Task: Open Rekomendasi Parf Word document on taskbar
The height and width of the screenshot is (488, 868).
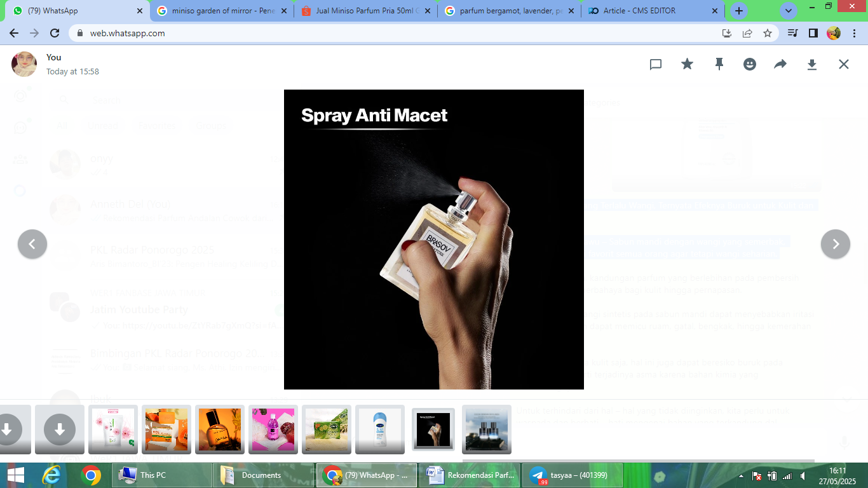Action: [470, 475]
